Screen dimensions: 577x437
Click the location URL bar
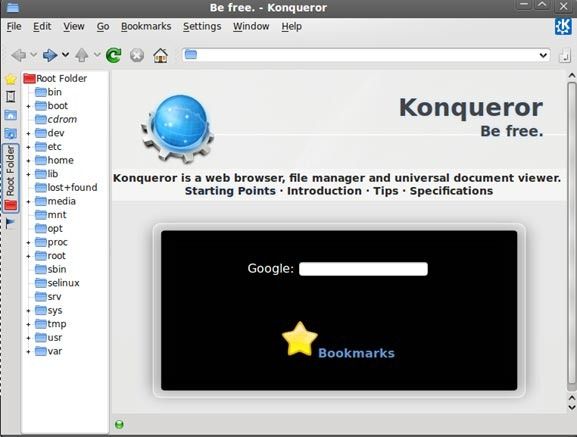tap(366, 55)
